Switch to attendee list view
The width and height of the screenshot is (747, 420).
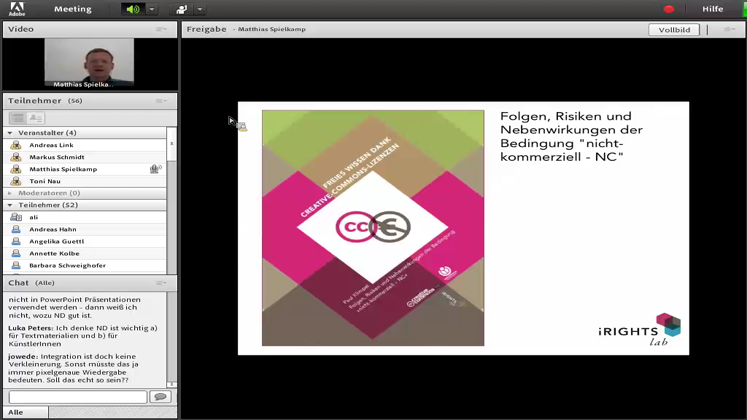pyautogui.click(x=17, y=118)
